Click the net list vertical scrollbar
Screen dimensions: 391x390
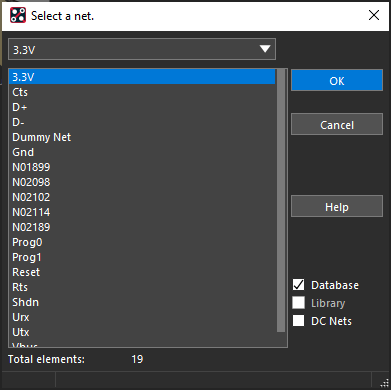281,200
